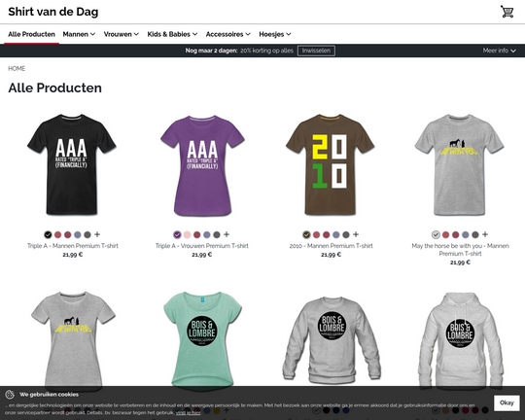Open the cookie details 'vind je hier' link

[189, 412]
